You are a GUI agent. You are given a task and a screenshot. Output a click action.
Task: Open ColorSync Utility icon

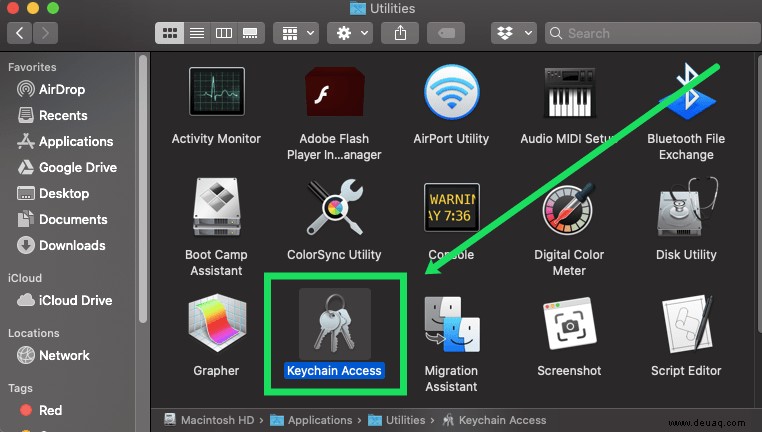[x=334, y=207]
